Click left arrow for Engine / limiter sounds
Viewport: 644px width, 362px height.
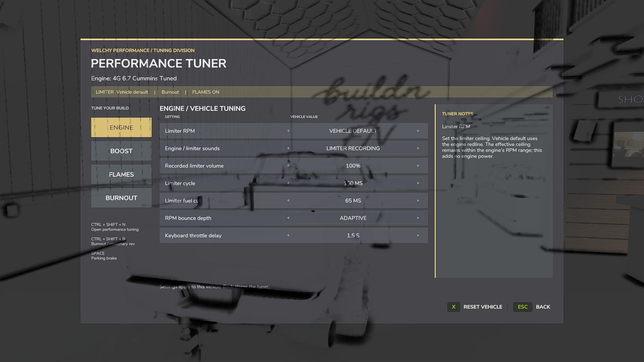(288, 148)
